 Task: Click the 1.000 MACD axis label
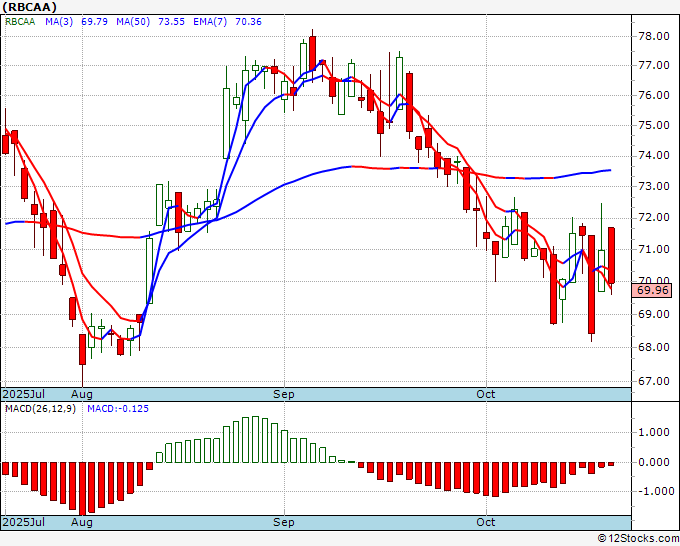pyautogui.click(x=654, y=432)
